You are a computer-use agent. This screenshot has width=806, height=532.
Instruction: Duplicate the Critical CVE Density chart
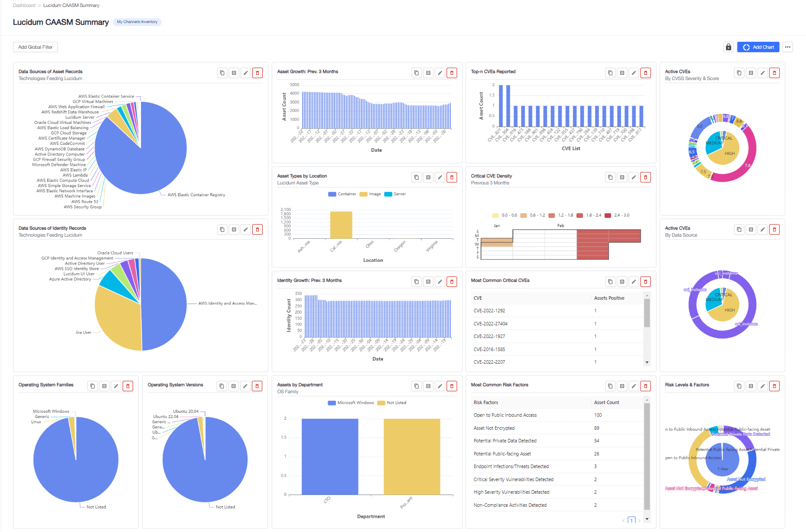610,177
